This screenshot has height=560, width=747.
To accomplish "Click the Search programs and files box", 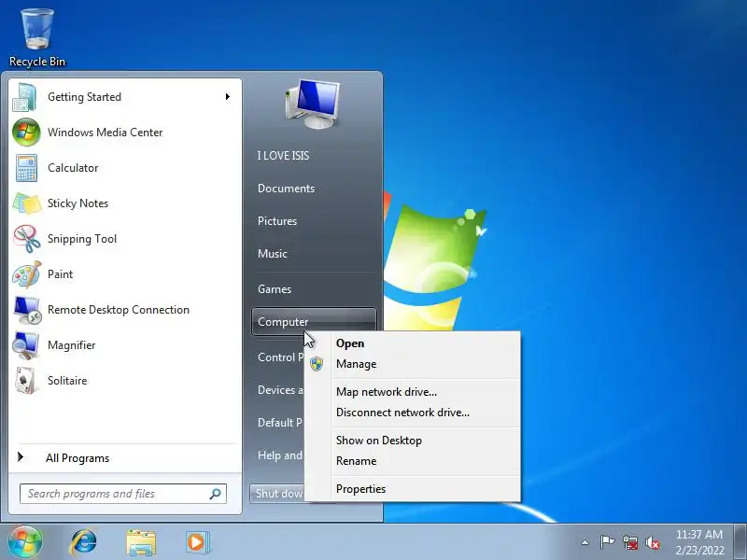I will (x=123, y=494).
